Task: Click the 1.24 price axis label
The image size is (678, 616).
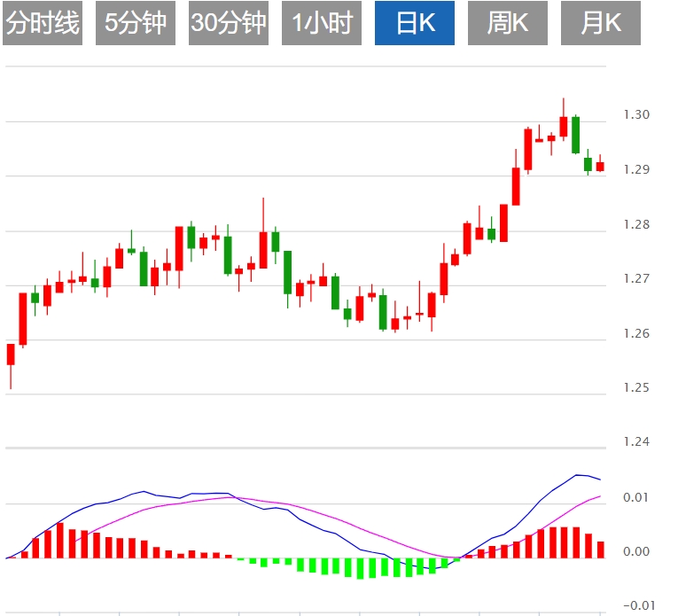Action: point(636,441)
